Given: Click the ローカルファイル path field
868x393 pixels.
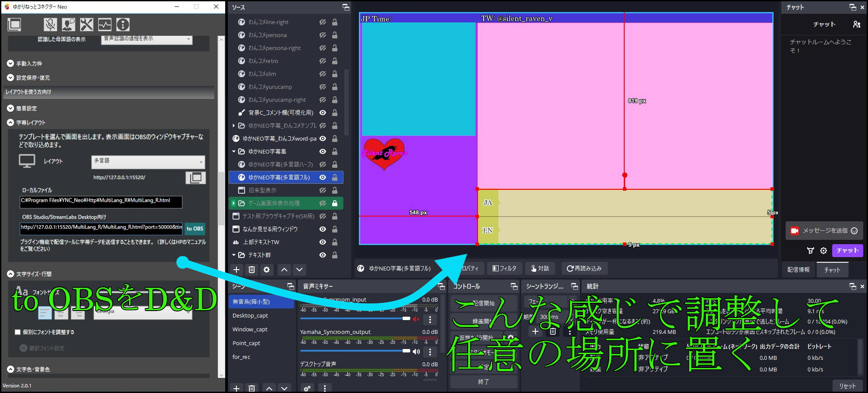Looking at the screenshot, I should pos(101,202).
